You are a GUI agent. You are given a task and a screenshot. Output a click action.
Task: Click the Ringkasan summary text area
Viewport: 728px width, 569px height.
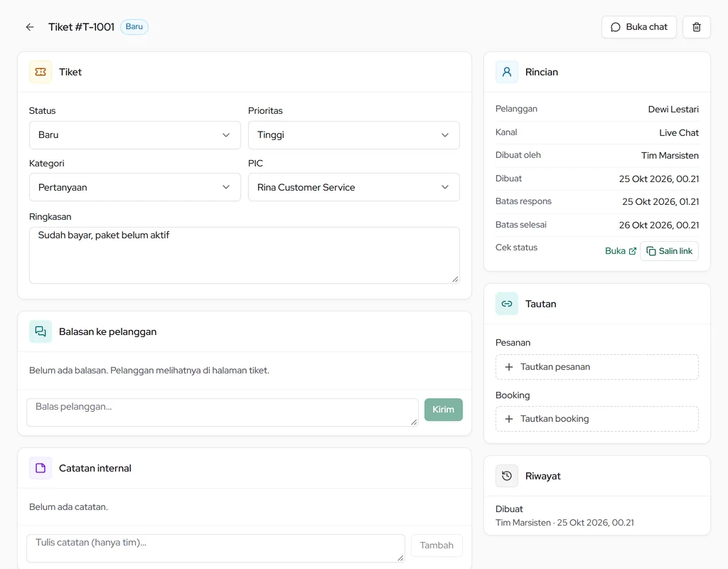pyautogui.click(x=245, y=255)
